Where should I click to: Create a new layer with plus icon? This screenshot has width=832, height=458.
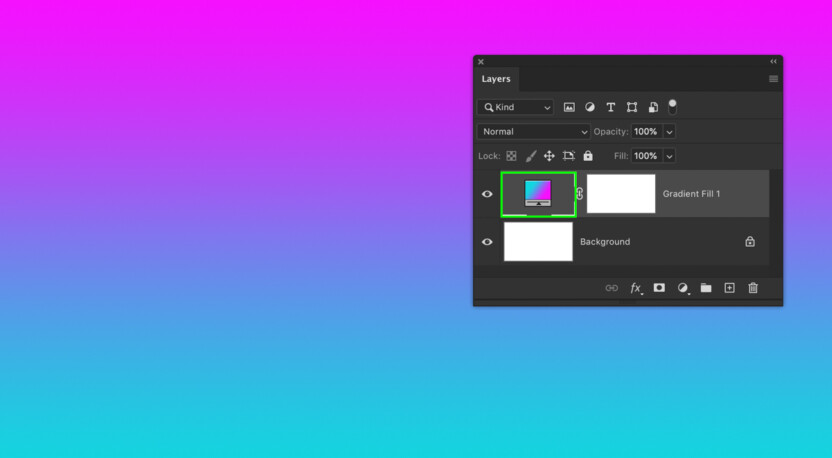[x=729, y=288]
